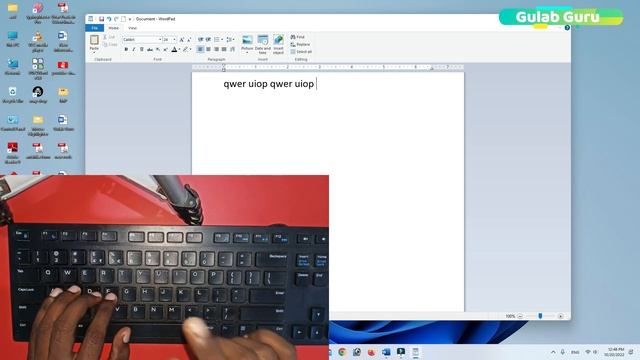
Task: Select VLC media player desktop icon
Action: click(38, 42)
